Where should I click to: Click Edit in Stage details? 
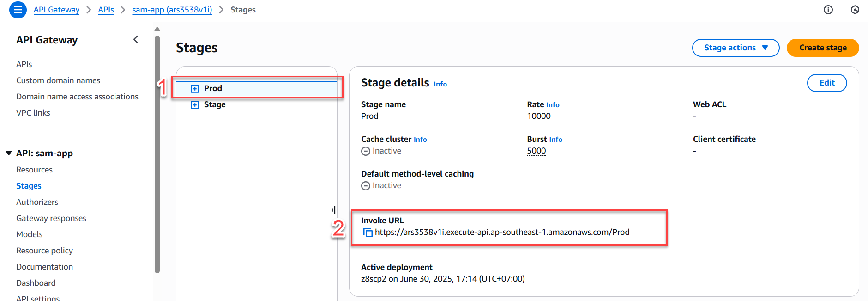827,83
